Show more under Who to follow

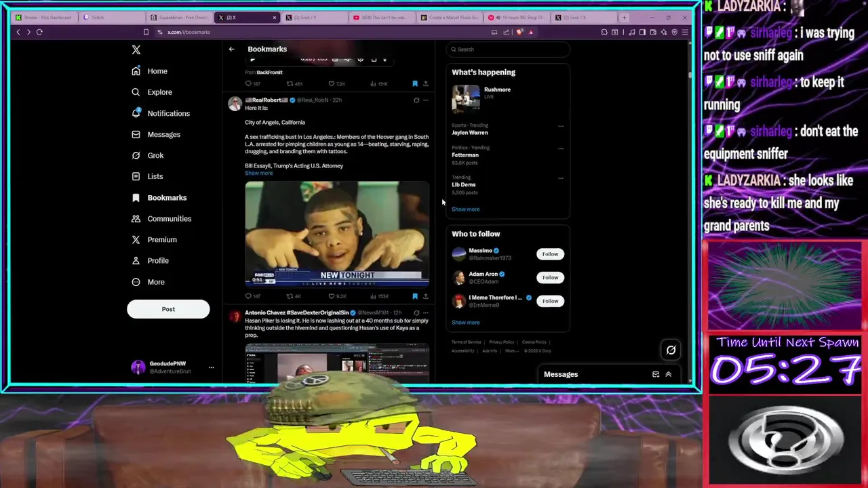coord(465,323)
